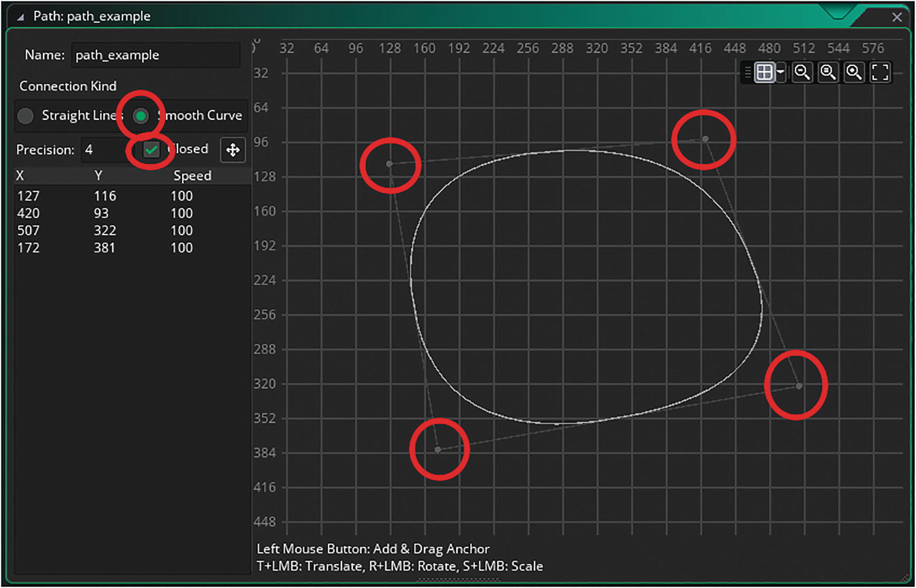Zoom out of the path canvas
Screen dimensions: 916x588
[802, 72]
